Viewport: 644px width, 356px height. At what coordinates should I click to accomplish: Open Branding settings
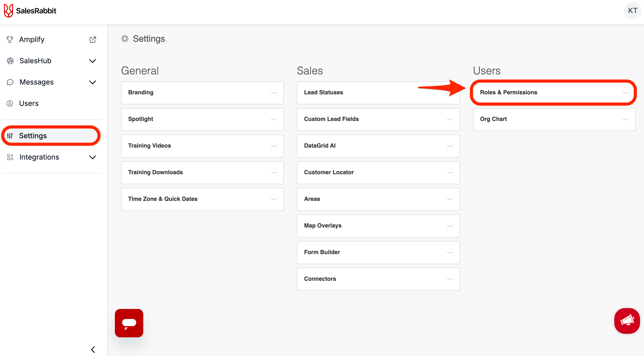tap(202, 93)
